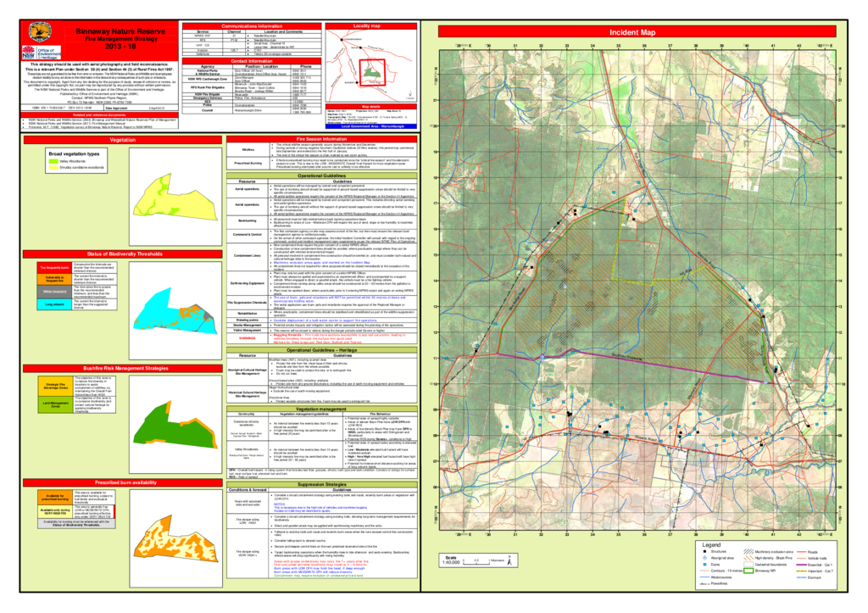
Task: Click the Available for prescribed burning swatch
Action: [55, 497]
